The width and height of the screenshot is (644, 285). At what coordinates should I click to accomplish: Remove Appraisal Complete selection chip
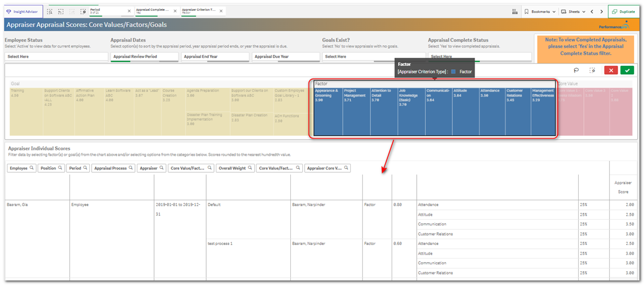(175, 11)
